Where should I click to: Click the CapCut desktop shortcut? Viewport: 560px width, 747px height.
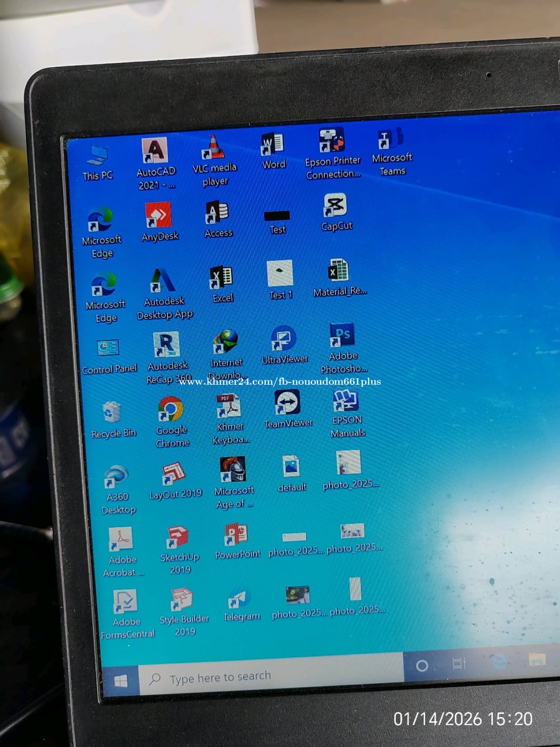tap(335, 205)
